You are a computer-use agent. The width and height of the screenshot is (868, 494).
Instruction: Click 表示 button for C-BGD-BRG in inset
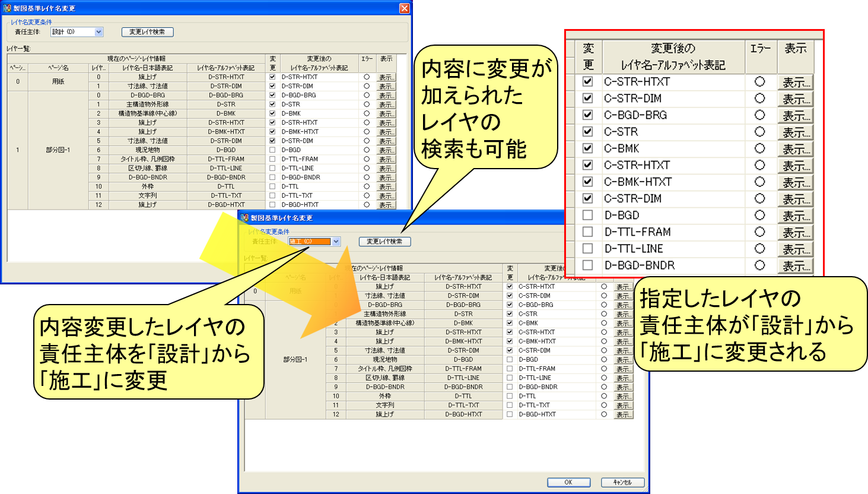point(795,115)
